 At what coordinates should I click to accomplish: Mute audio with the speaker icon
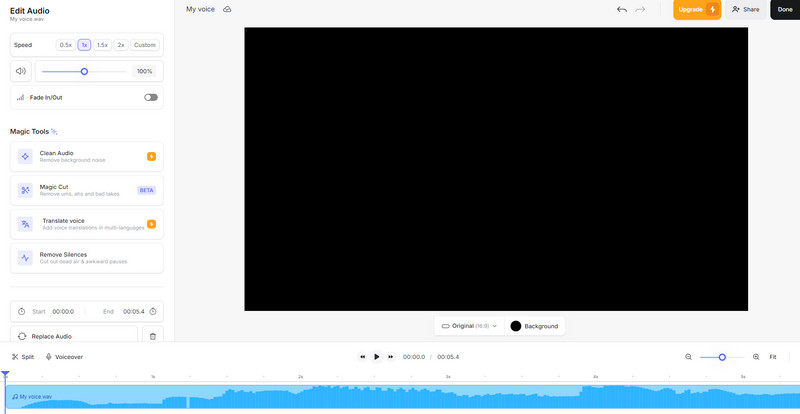pyautogui.click(x=21, y=71)
